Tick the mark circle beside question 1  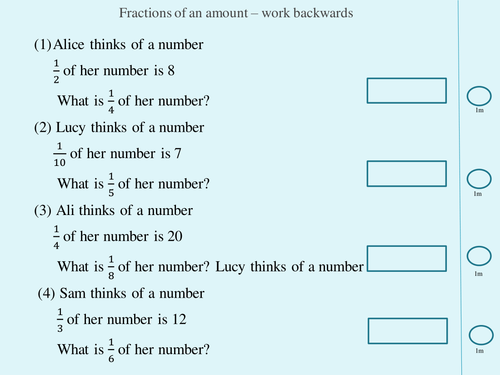(479, 96)
